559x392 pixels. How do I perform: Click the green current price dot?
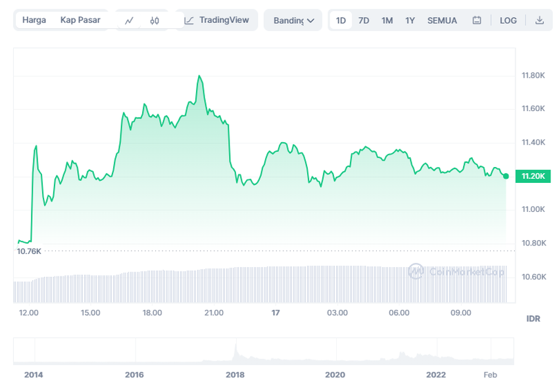[506, 176]
